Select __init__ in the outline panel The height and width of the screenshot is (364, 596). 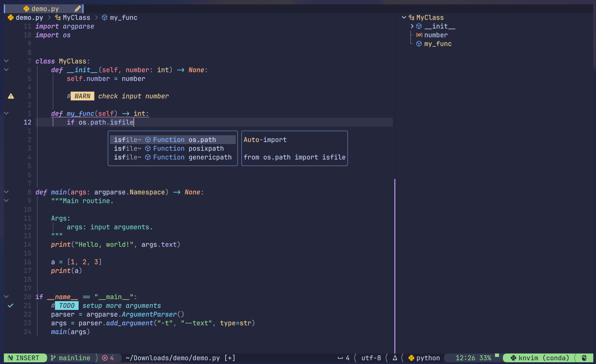(440, 26)
